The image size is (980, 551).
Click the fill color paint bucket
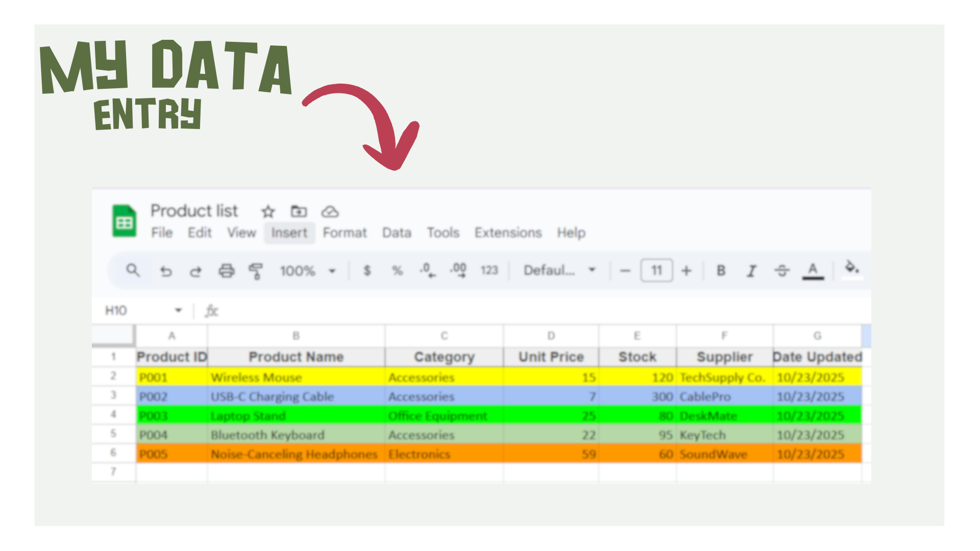pos(851,267)
